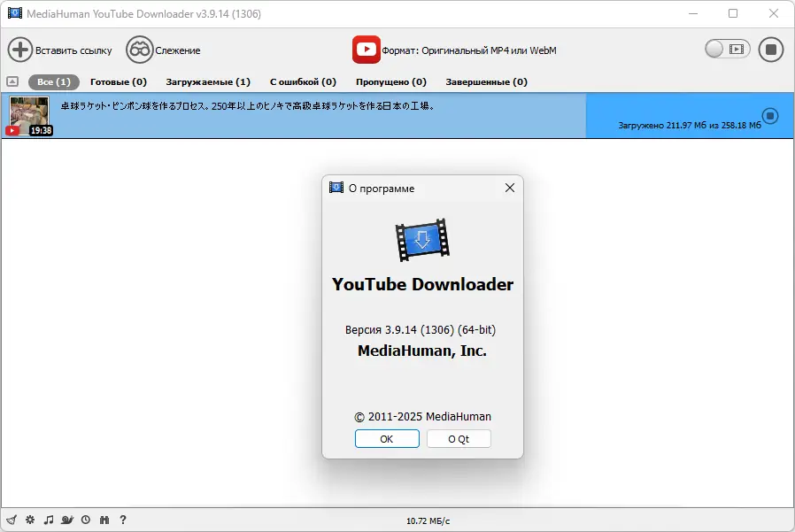The width and height of the screenshot is (795, 532).
Task: Switch to Пропущено (0) tab
Action: pyautogui.click(x=391, y=81)
